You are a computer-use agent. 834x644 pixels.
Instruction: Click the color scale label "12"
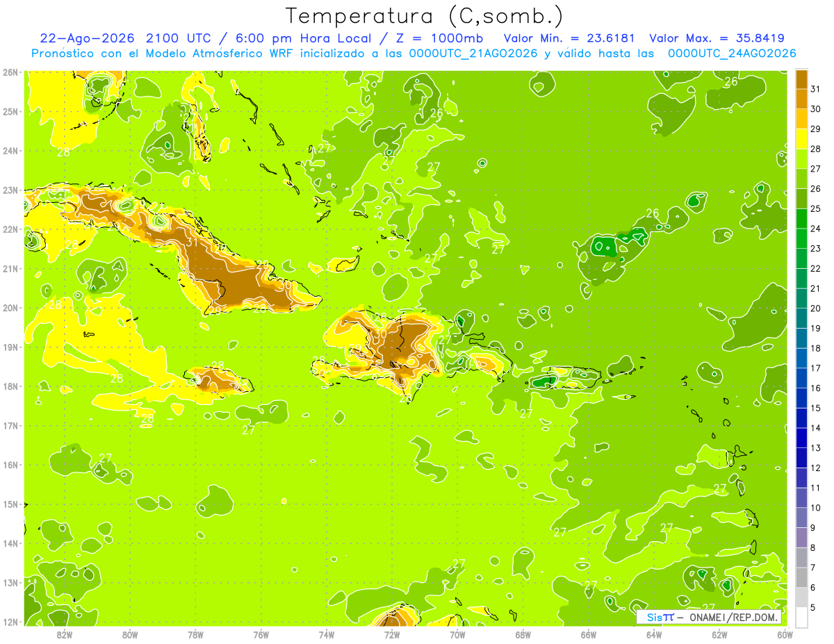[815, 468]
